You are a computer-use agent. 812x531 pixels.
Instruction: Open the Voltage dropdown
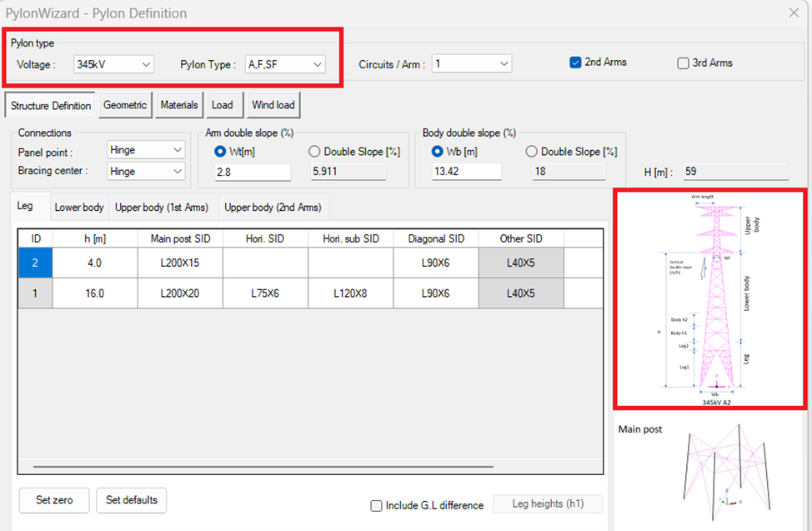113,64
